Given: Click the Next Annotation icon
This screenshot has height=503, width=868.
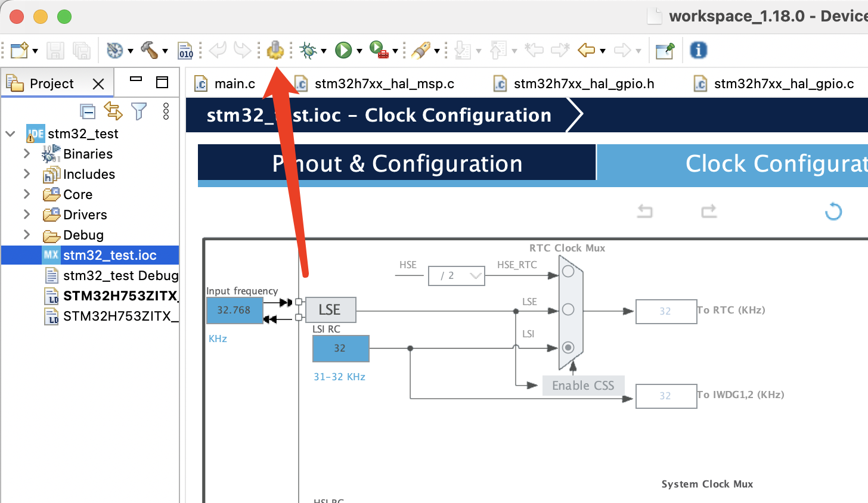Looking at the screenshot, I should tap(463, 51).
